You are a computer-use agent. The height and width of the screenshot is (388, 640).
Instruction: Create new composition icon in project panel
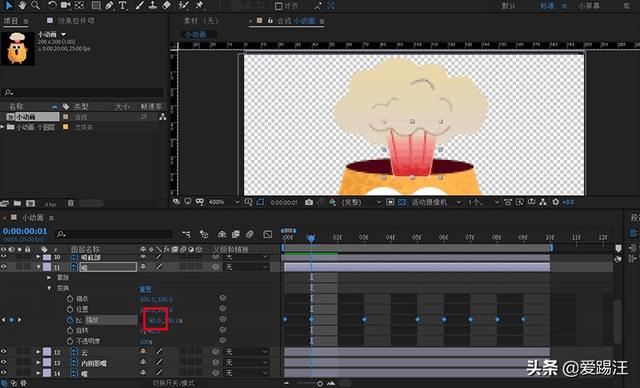[x=30, y=203]
